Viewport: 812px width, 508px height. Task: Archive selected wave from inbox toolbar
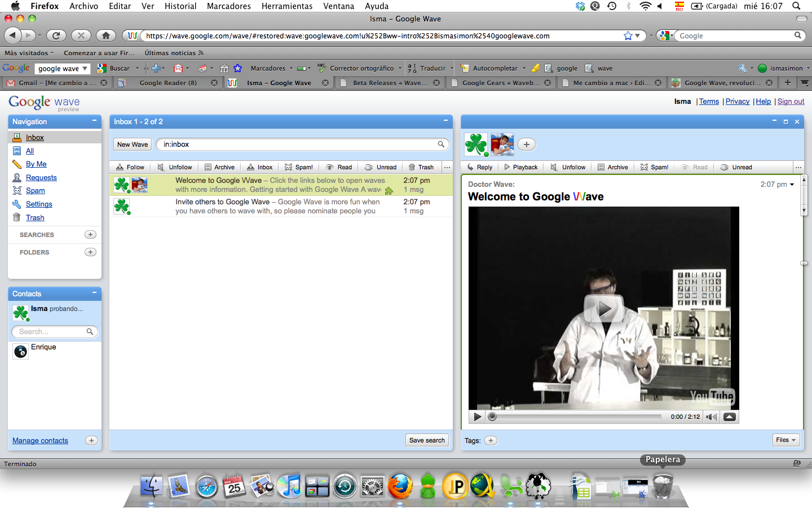click(219, 167)
